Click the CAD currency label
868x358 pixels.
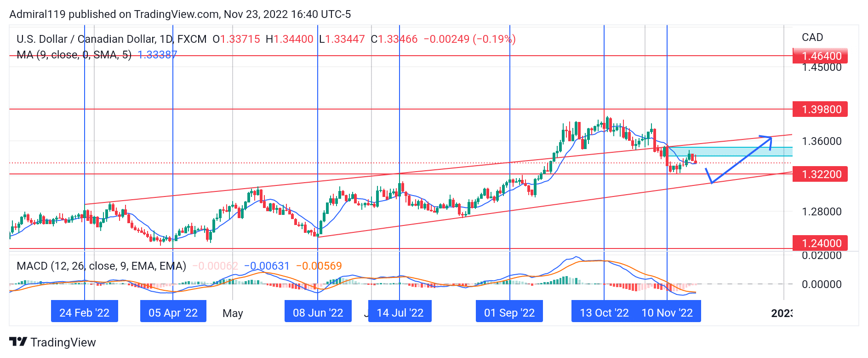click(x=812, y=37)
